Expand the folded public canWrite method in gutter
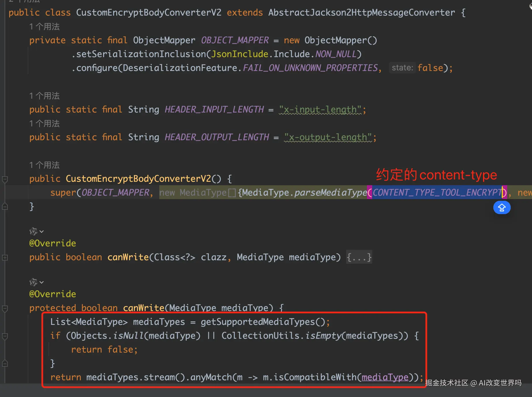The image size is (532, 397). pyautogui.click(x=5, y=257)
